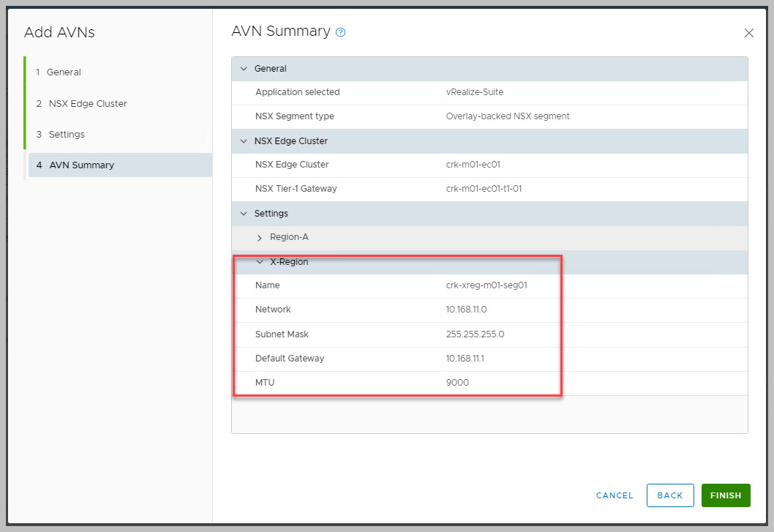Click the Subnet Mask value 255.255.255.0
Image resolution: width=774 pixels, height=532 pixels.
point(475,334)
